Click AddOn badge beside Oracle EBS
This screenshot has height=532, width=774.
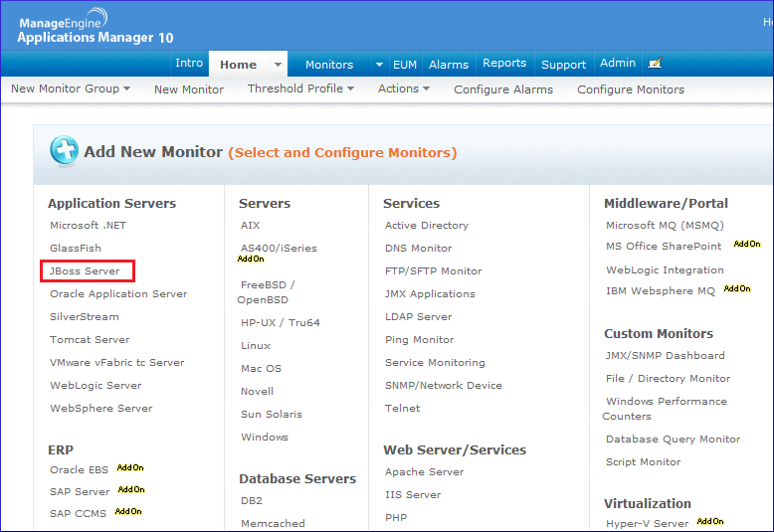(x=130, y=467)
